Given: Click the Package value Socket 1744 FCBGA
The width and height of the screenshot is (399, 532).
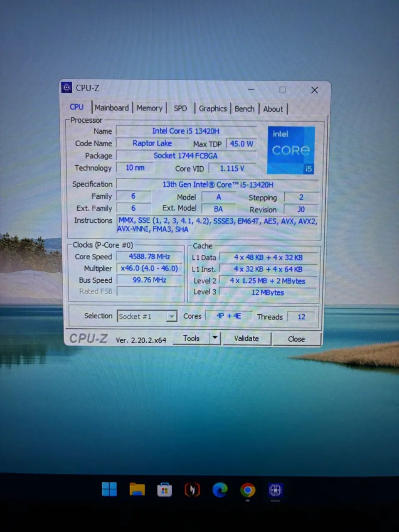Looking at the screenshot, I should click(186, 156).
